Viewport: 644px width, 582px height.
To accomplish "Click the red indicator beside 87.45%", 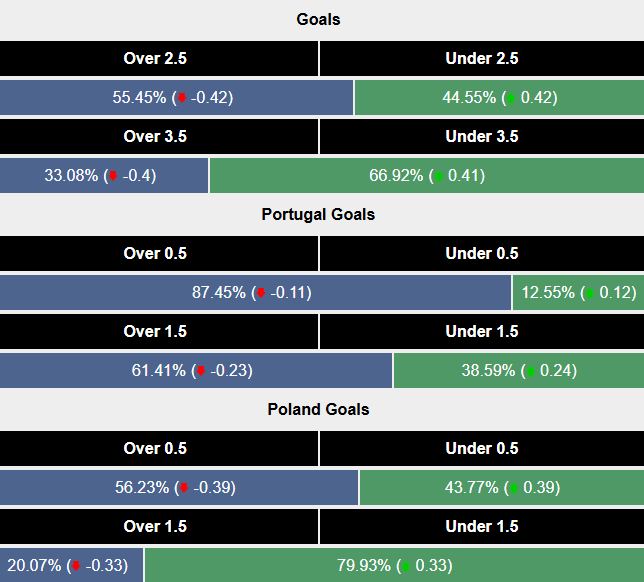I will (x=261, y=294).
